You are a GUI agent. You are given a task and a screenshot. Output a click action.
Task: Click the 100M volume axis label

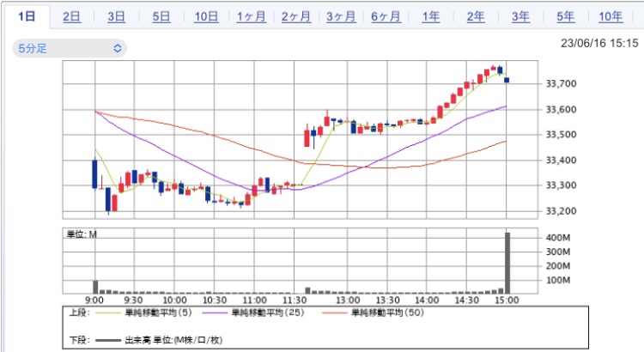(x=558, y=280)
